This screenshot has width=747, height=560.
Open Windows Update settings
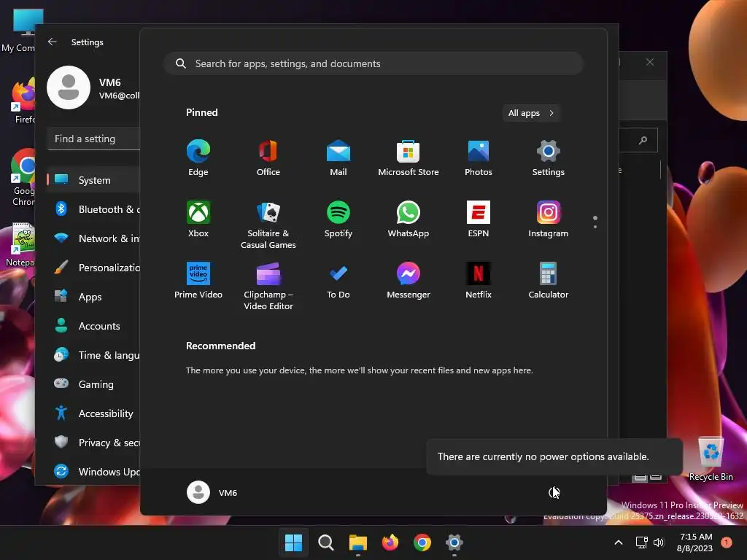(93, 472)
